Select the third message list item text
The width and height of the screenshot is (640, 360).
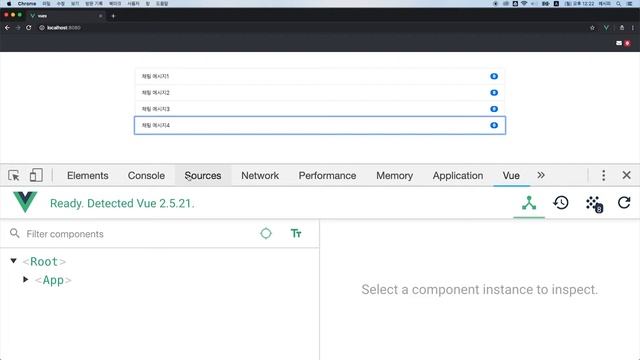[156, 109]
